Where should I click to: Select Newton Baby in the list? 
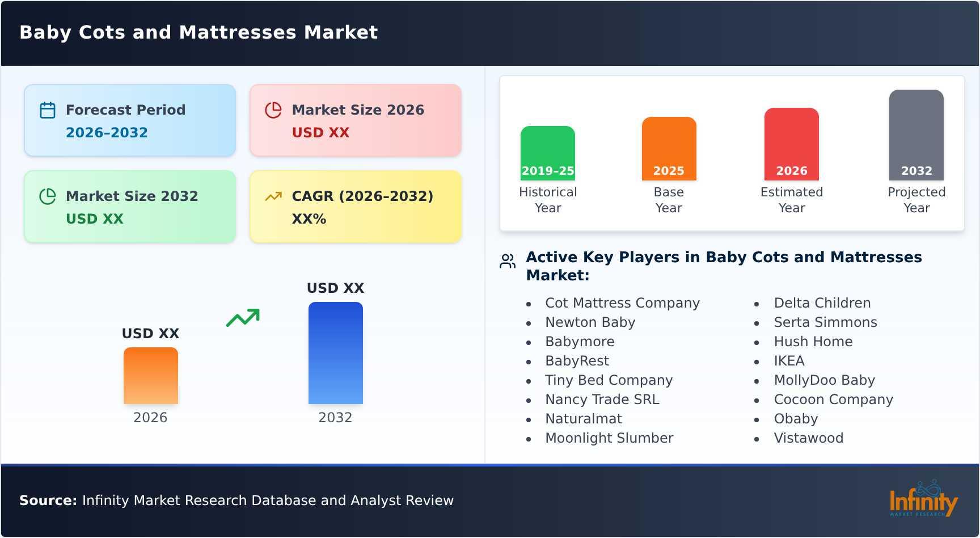[x=590, y=322]
